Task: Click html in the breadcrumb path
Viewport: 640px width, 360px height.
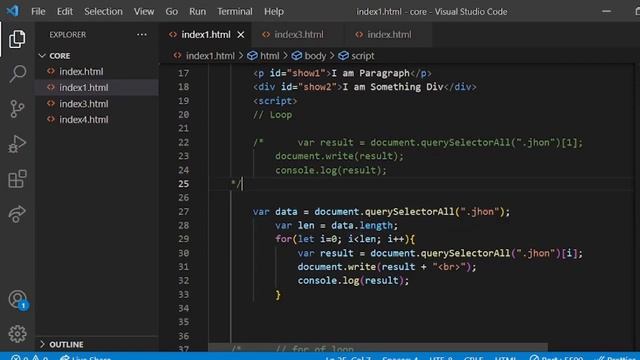Action: click(x=270, y=56)
